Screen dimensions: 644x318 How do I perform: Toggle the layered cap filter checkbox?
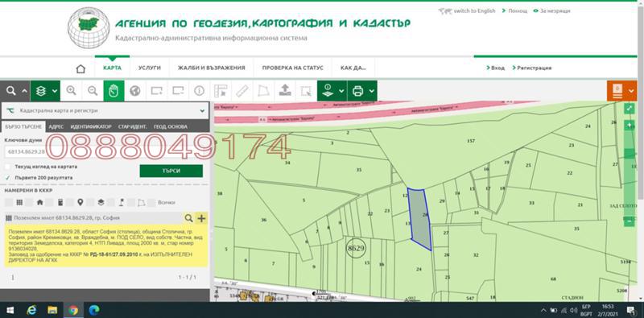[x=90, y=202]
